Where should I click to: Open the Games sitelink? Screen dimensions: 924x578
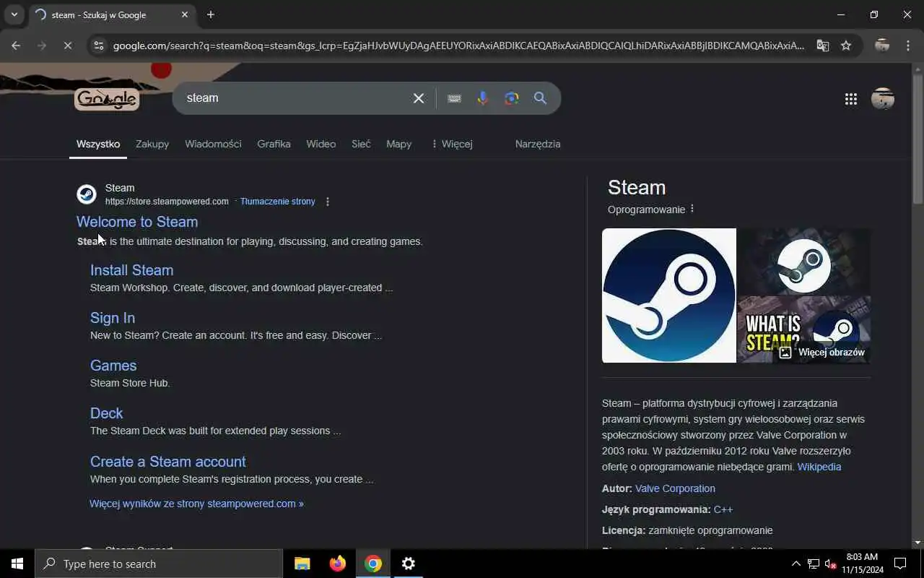pyautogui.click(x=113, y=366)
